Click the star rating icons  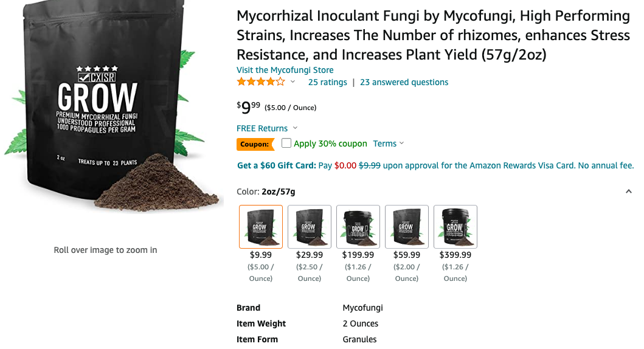260,82
